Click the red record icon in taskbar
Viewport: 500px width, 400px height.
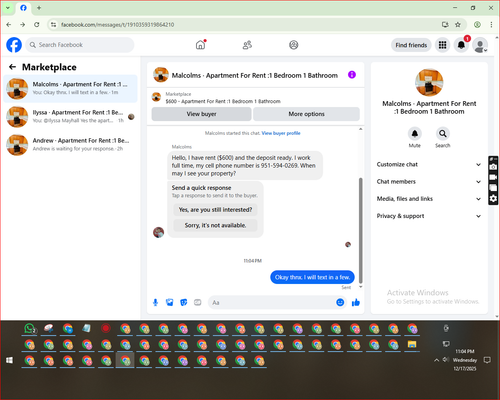(x=106, y=329)
